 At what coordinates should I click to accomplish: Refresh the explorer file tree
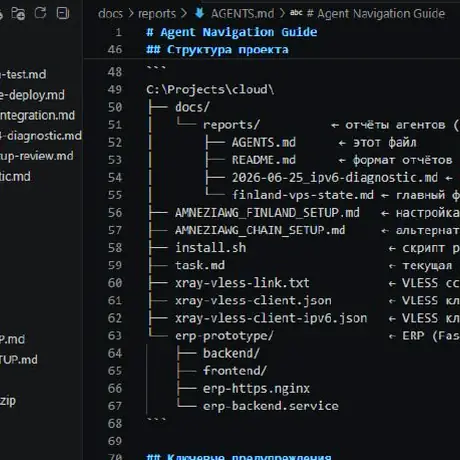(x=40, y=13)
